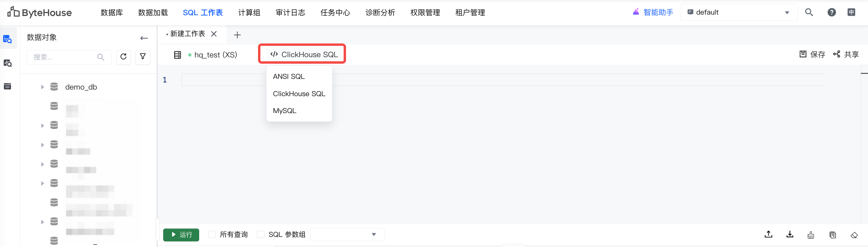
Task: Click the copy SQL icon
Action: (x=833, y=235)
